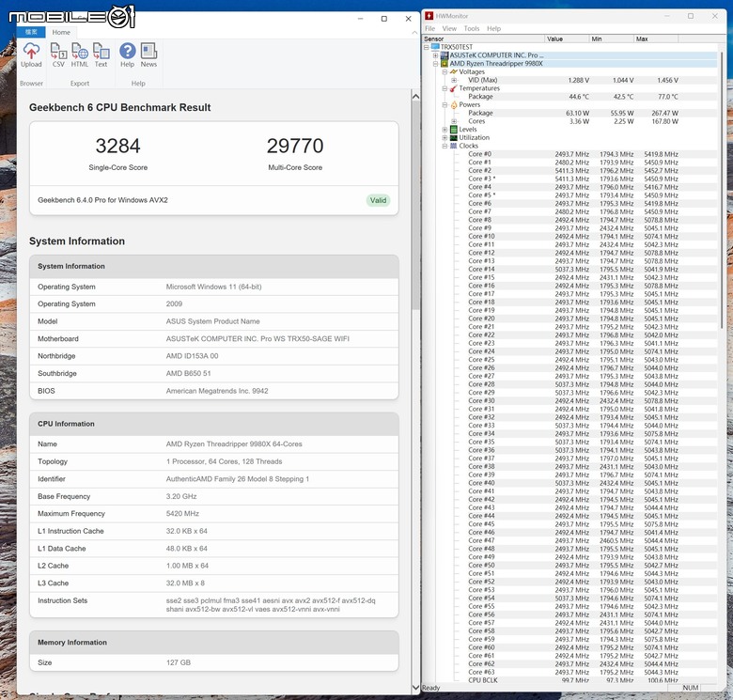Click the HWMonitor title bar app icon

429,16
